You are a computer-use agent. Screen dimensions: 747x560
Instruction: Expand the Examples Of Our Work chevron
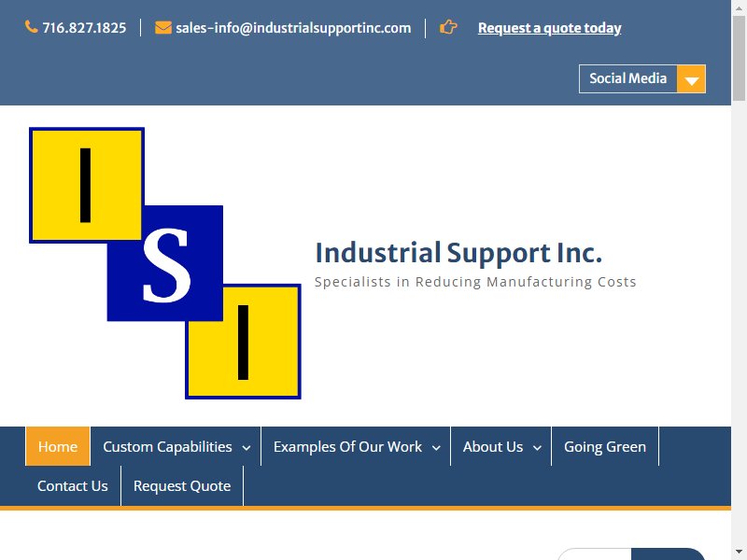[x=436, y=448]
